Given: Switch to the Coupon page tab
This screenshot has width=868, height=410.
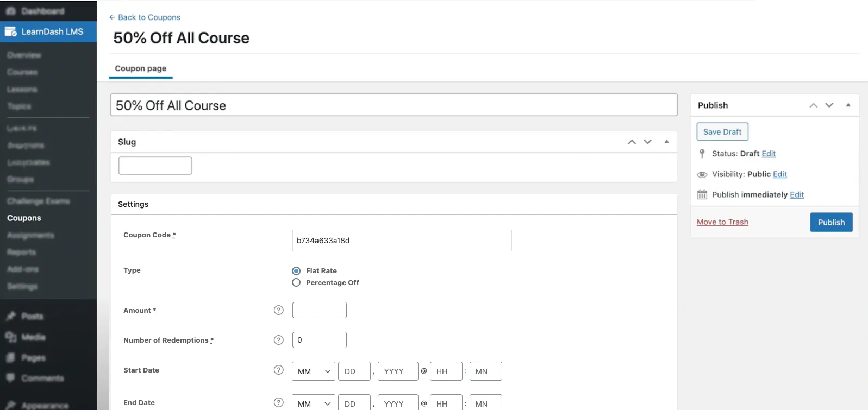Looking at the screenshot, I should tap(141, 68).
